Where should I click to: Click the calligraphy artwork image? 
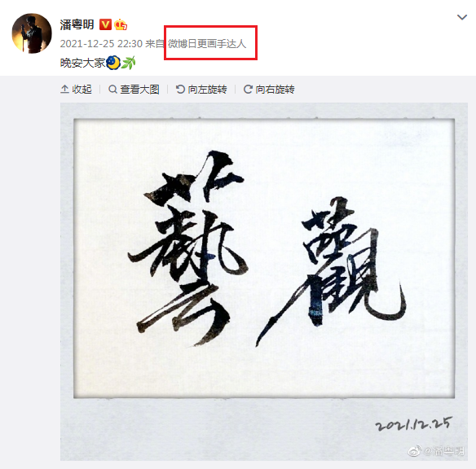click(x=264, y=282)
